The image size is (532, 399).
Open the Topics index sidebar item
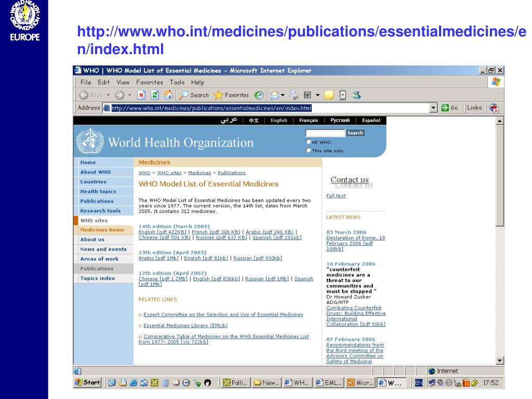coord(98,278)
